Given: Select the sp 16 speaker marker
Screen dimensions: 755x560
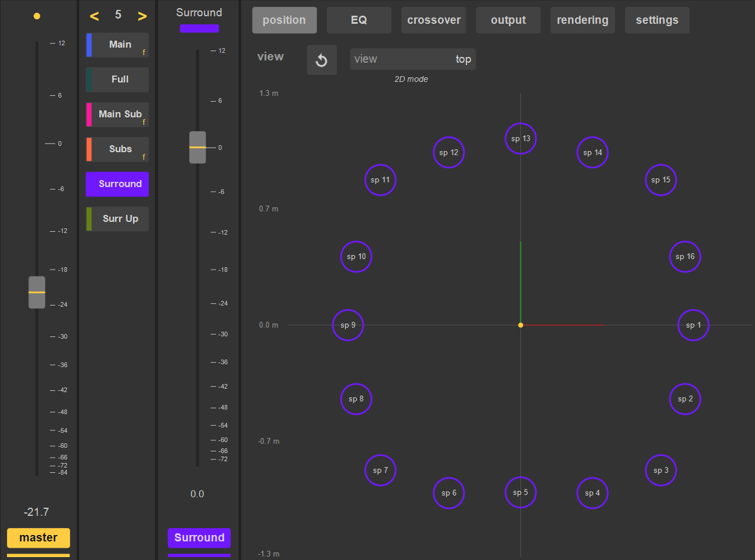Looking at the screenshot, I should pyautogui.click(x=685, y=257).
